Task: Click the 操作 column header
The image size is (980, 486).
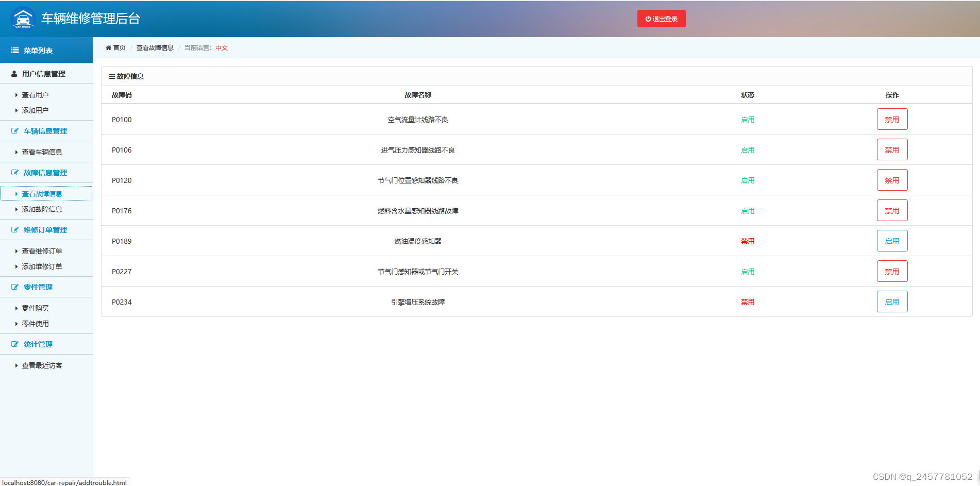Action: click(x=892, y=95)
